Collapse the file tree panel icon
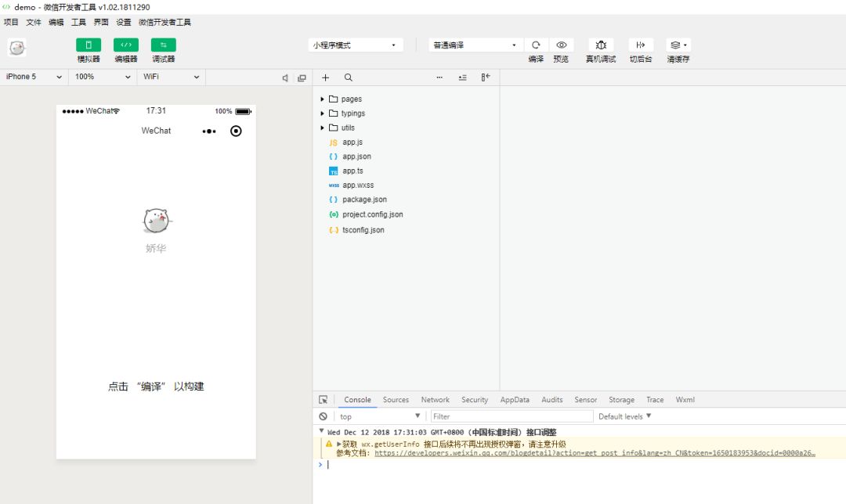Viewport: 846px width, 504px height. 486,77
